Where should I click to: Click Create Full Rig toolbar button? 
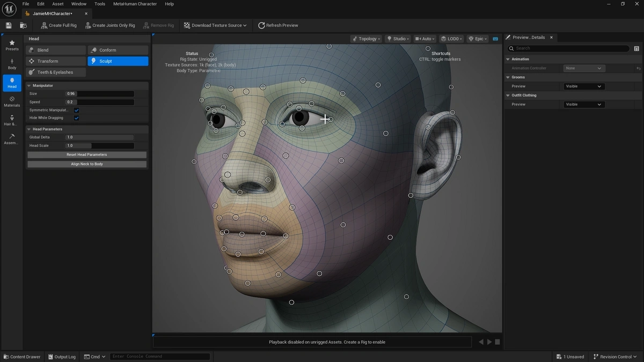(58, 25)
